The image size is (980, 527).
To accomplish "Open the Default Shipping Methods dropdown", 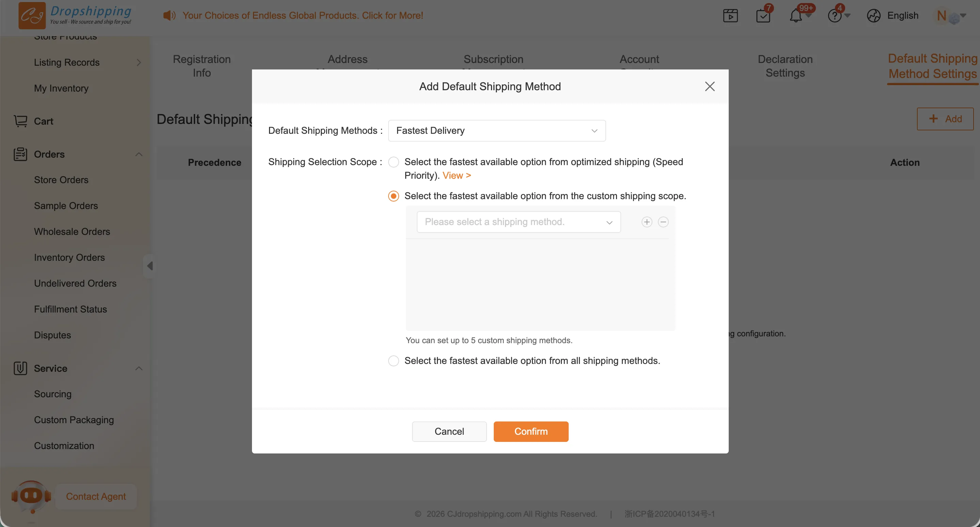I will [496, 131].
